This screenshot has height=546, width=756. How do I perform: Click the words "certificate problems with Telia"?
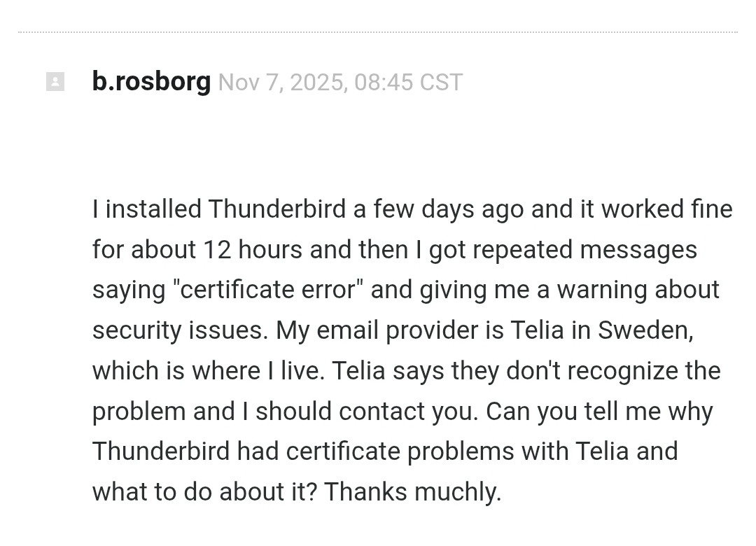coord(457,451)
